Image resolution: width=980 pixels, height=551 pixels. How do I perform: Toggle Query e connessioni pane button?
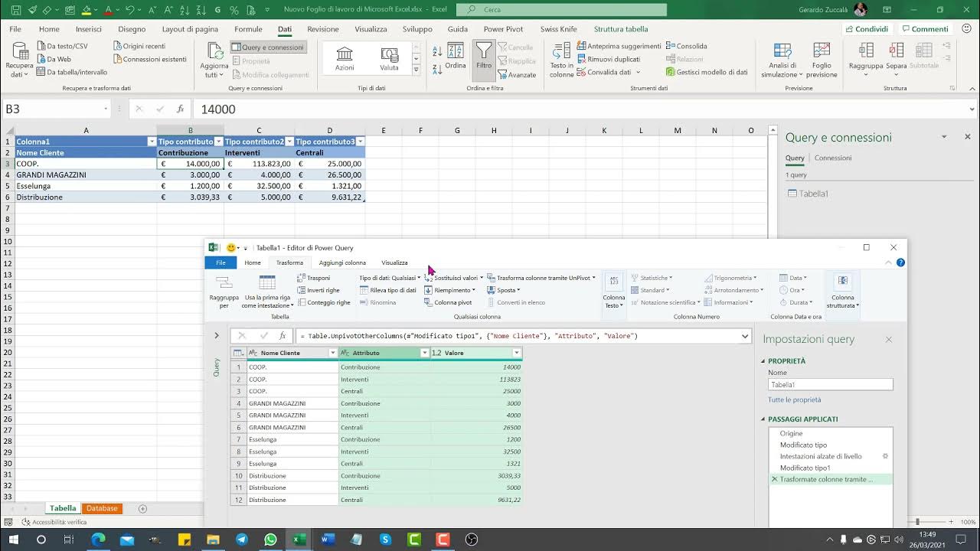pyautogui.click(x=268, y=47)
